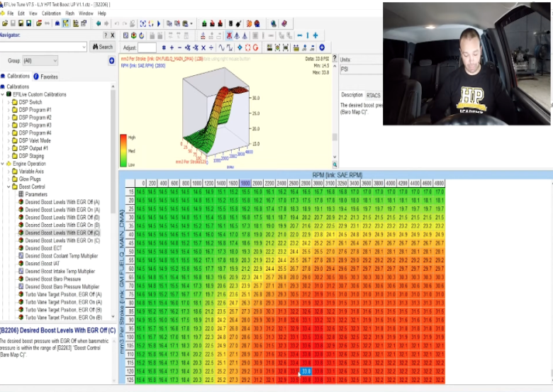Click the green upload device icon

(204, 23)
